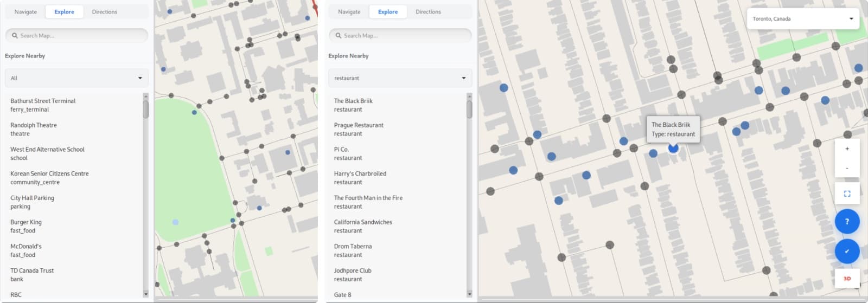Image resolution: width=868 pixels, height=303 pixels.
Task: Switch the map to 3D view
Action: pyautogui.click(x=847, y=279)
